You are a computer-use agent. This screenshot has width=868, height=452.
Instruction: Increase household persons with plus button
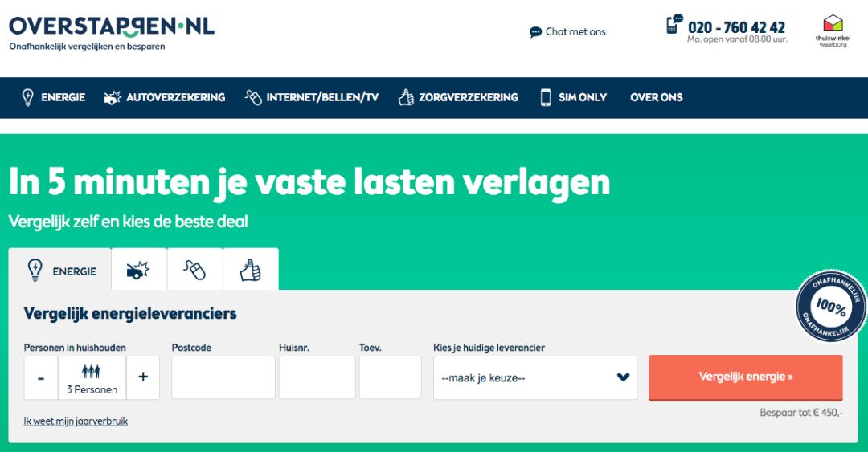(143, 378)
